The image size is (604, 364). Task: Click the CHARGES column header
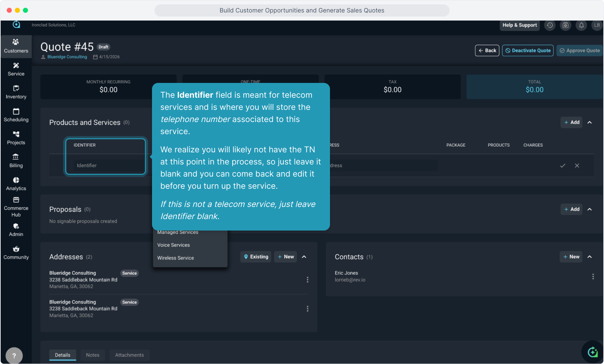[x=533, y=145]
